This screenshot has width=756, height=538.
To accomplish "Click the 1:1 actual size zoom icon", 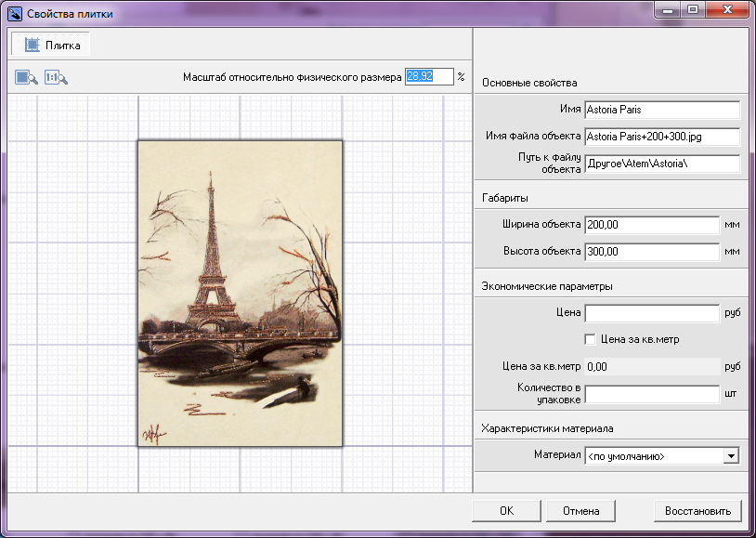I will pyautogui.click(x=57, y=78).
